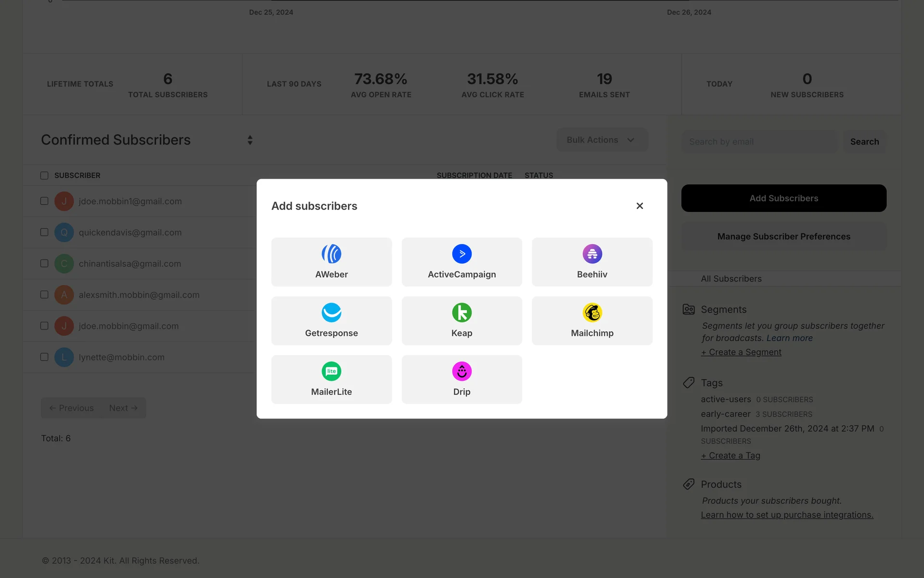Choose the Keap import icon

(462, 313)
